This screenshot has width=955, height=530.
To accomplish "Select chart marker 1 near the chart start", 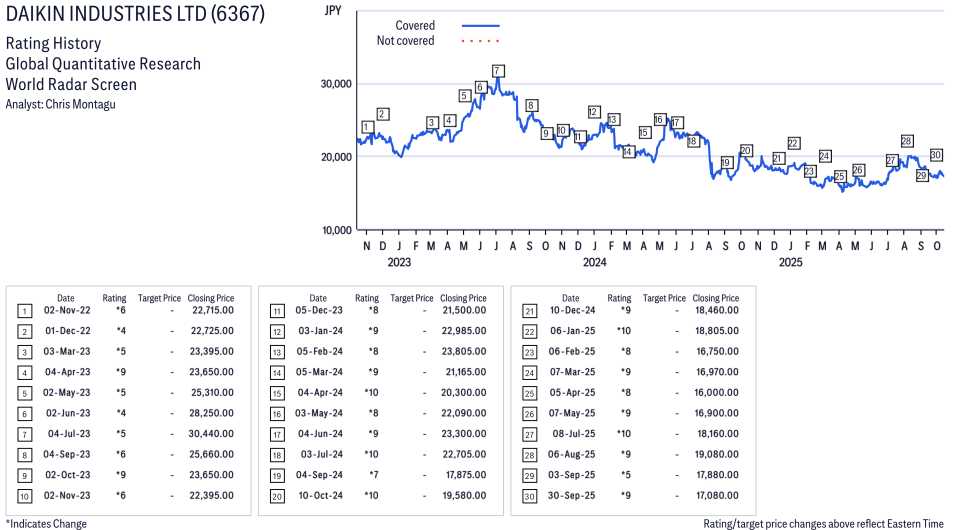I will [367, 127].
